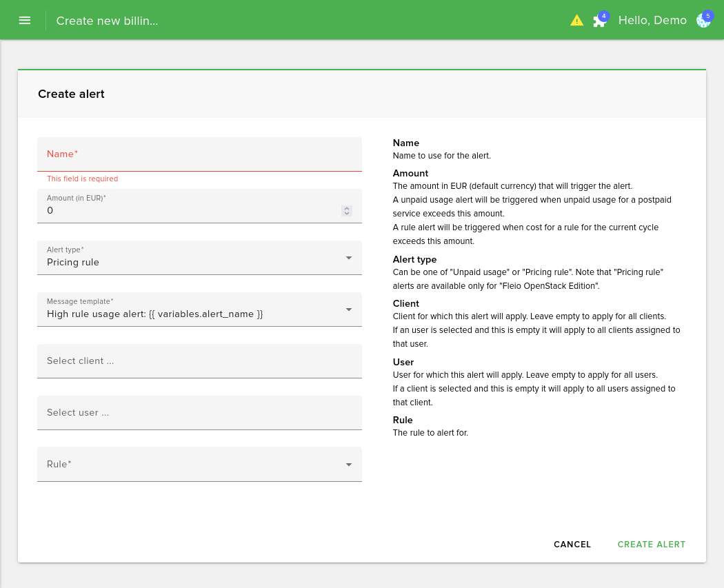Screen dimensions: 724x588
Task: Submit with the CREATE ALERT button
Action: [x=652, y=545]
